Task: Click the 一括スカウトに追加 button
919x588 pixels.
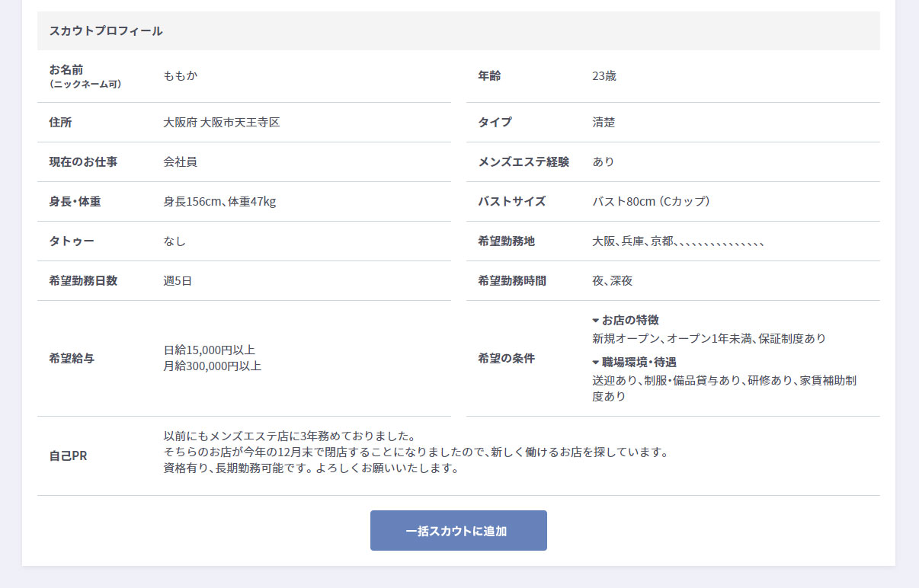Action: pos(459,530)
